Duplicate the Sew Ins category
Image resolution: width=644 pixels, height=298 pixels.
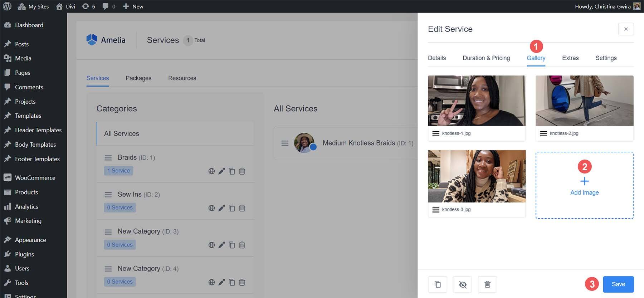pos(232,208)
